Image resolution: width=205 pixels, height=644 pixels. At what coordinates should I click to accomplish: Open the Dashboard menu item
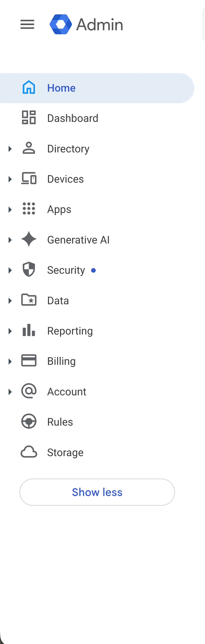73,118
